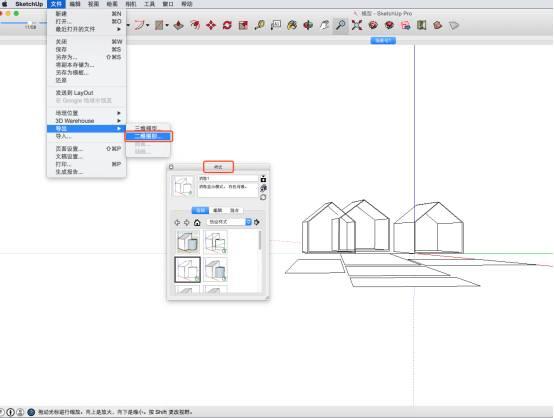Select the Arc drawing tool
Viewport: 554px width, 418px height.
pyautogui.click(x=139, y=25)
